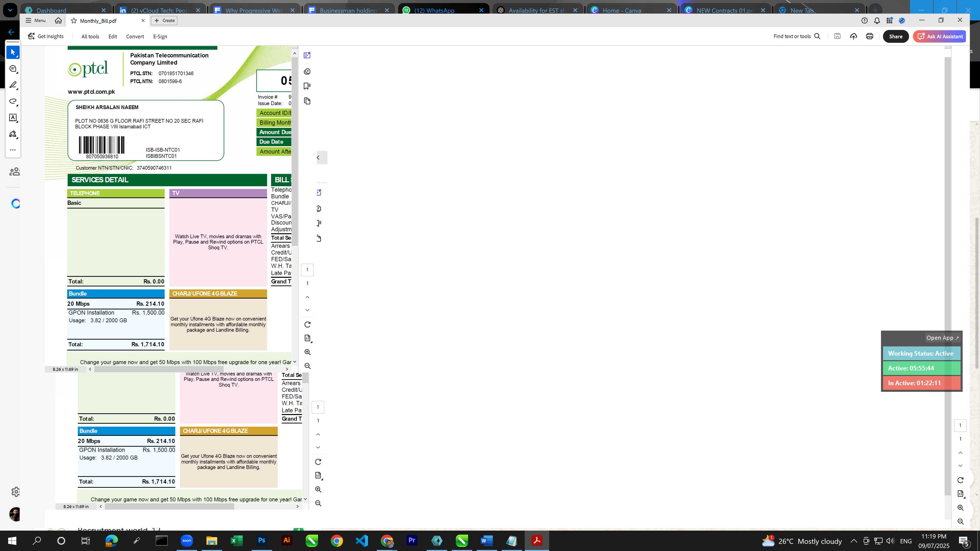Open the Acrobat account profile icon
Viewport: 980px width, 551px height.
pyautogui.click(x=902, y=20)
